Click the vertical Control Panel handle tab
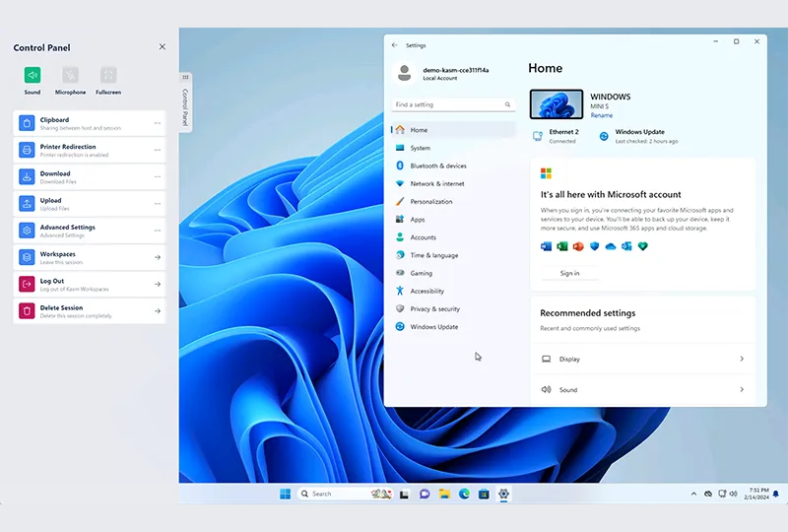 (185, 102)
